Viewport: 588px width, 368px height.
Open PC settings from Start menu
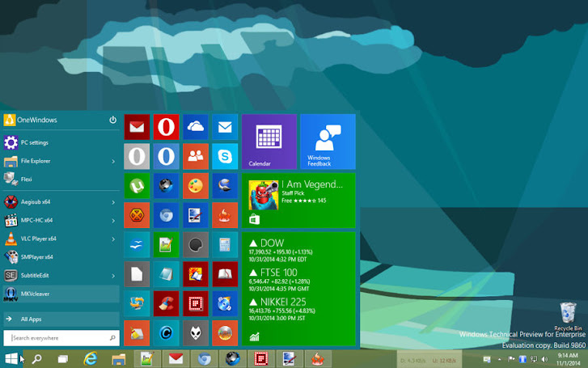pos(61,142)
